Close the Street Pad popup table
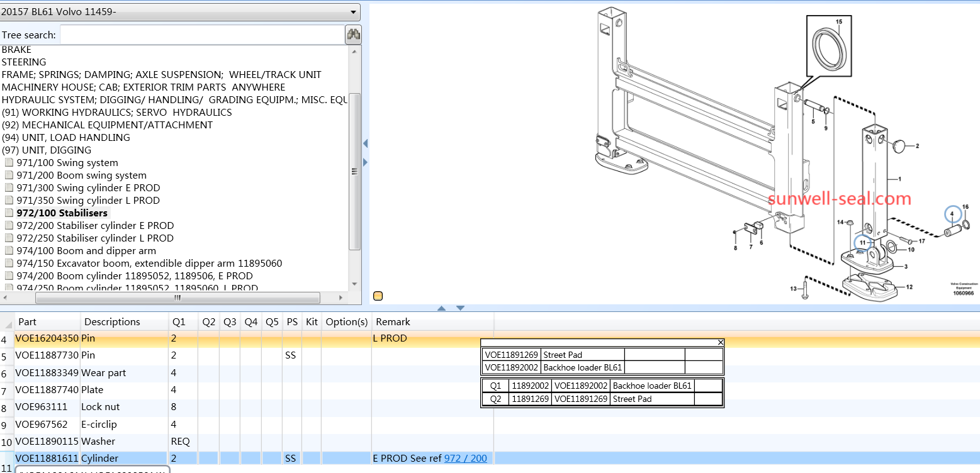The width and height of the screenshot is (980, 473). 721,342
